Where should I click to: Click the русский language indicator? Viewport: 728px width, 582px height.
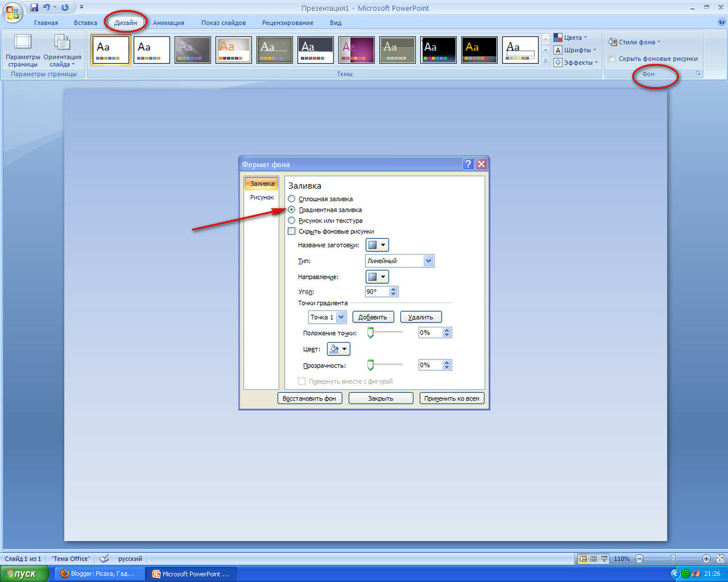pos(130,558)
